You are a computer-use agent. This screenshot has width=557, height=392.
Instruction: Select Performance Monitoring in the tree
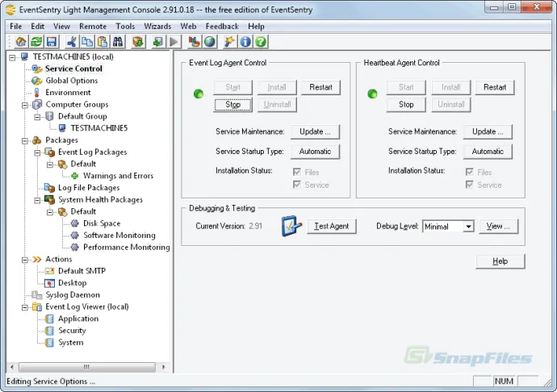[127, 247]
